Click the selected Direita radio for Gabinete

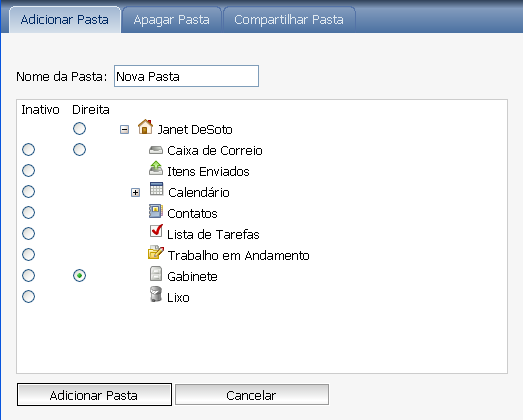(79, 276)
